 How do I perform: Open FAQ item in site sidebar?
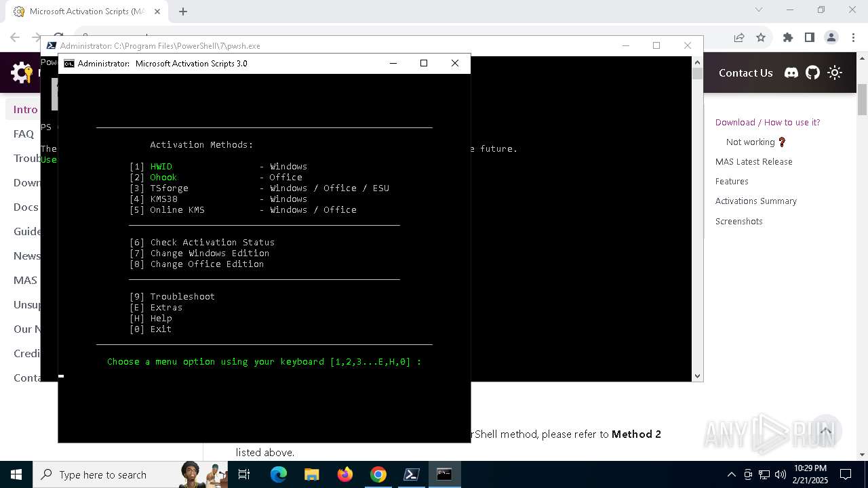(24, 134)
